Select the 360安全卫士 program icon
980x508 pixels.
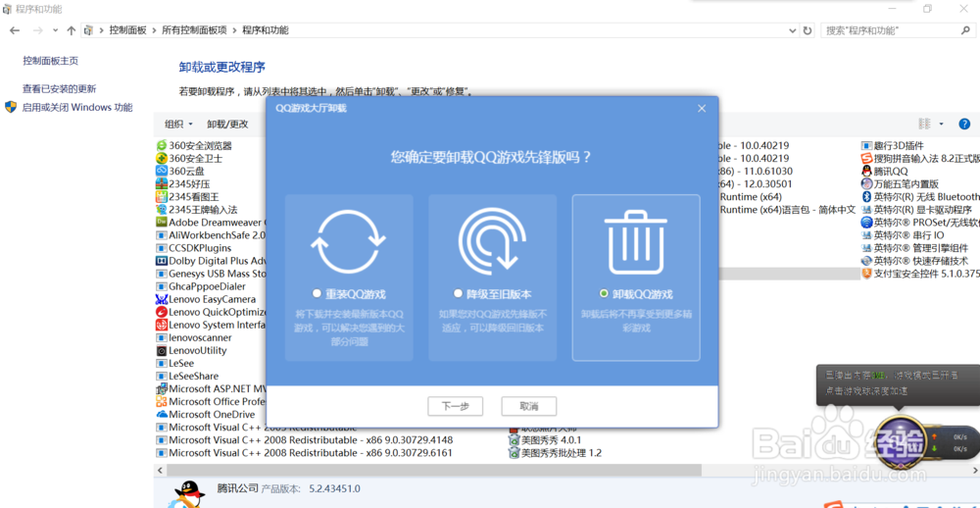(x=162, y=158)
